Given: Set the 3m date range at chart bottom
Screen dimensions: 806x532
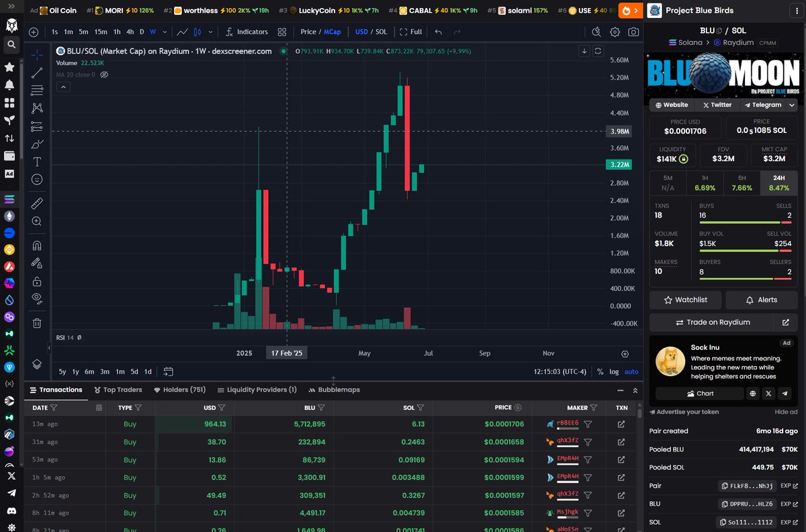Looking at the screenshot, I should coord(105,371).
